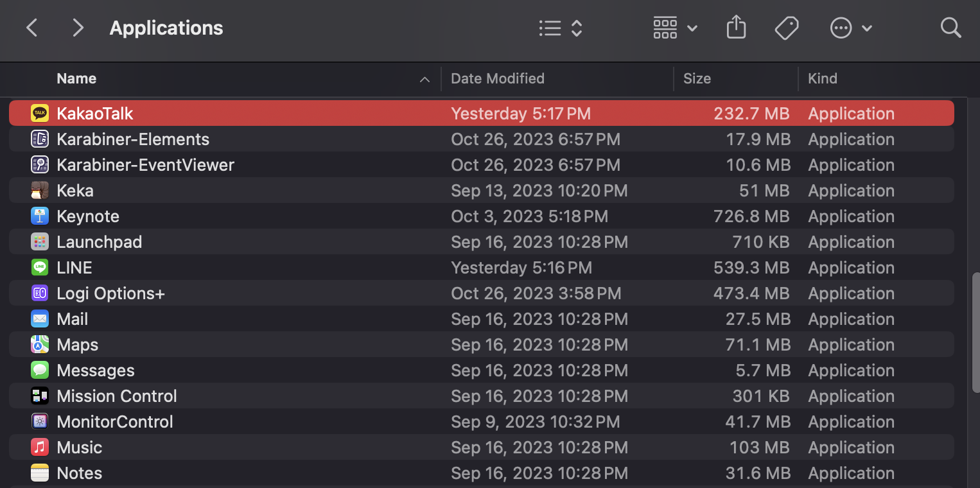Click the Notes file name
980x488 pixels.
click(80, 473)
